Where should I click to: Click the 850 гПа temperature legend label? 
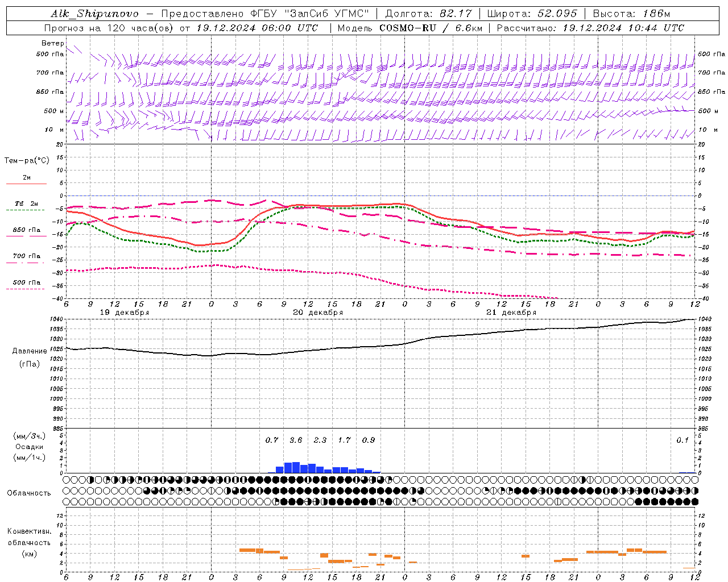point(27,230)
